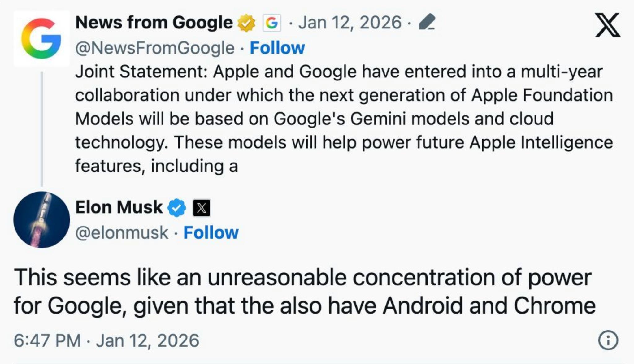
Task: Click Elon's 'unreasonable concentration of power' reply text
Action: (303, 291)
